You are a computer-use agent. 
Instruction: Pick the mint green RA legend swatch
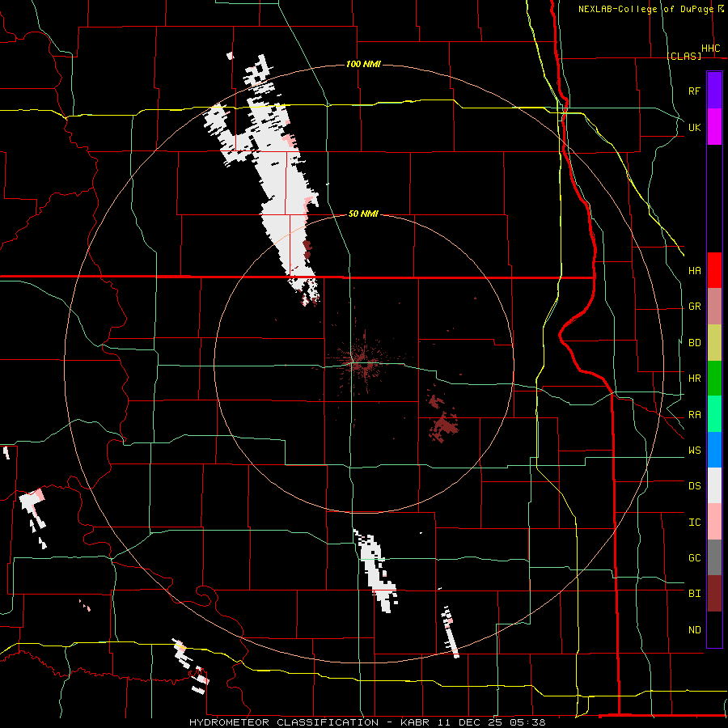(x=714, y=414)
